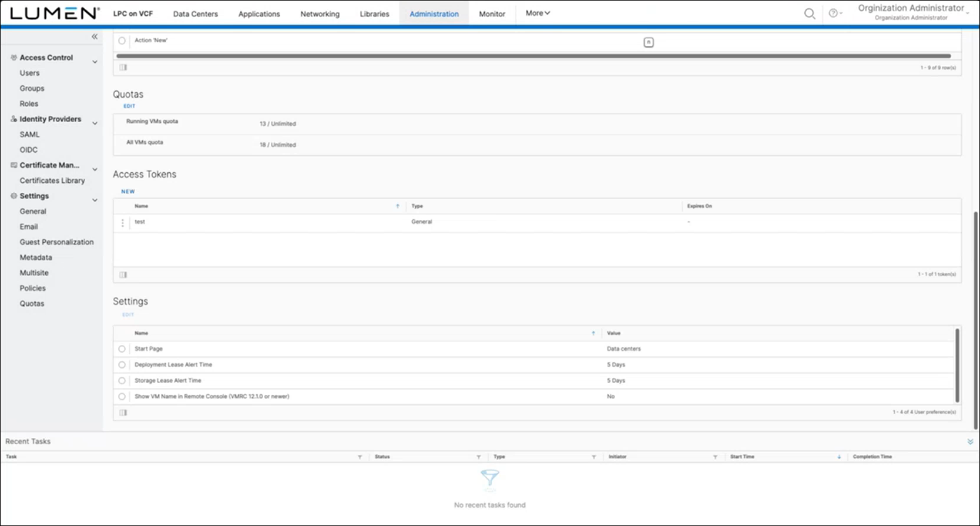Click the 'test' token name cell
Viewport: 980px width, 526px height.
[x=140, y=222]
